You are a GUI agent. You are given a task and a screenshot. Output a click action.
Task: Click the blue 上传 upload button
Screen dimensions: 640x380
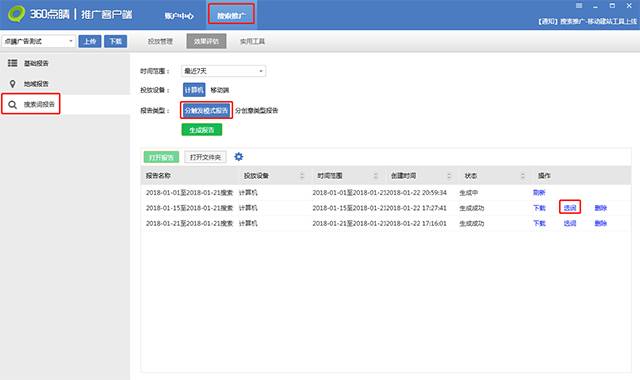click(90, 41)
